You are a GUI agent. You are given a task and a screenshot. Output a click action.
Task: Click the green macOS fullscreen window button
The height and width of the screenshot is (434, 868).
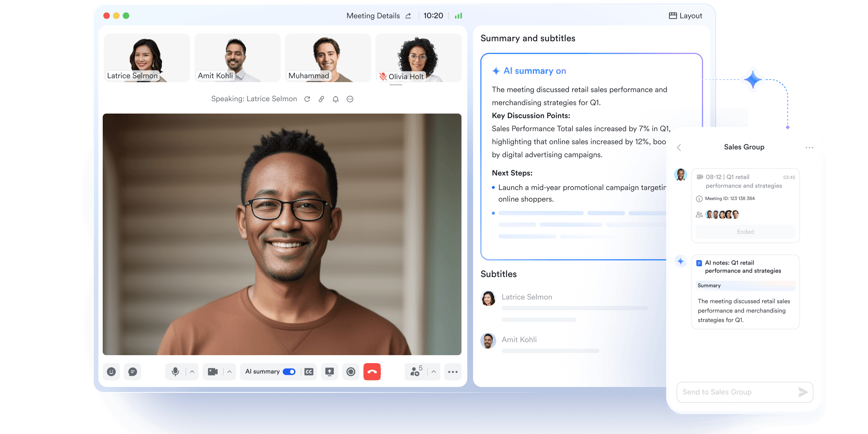pos(126,16)
